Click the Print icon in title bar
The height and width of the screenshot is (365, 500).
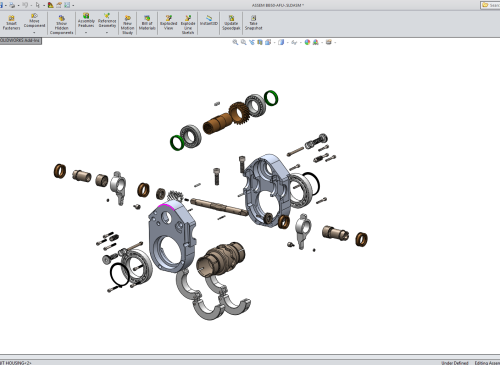point(12,5)
